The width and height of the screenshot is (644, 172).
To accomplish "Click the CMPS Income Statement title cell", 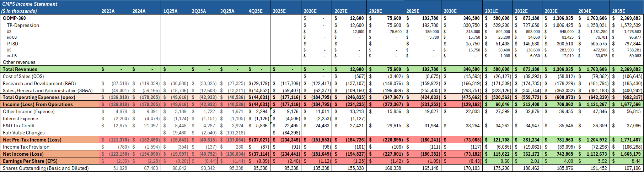I will (30, 4).
